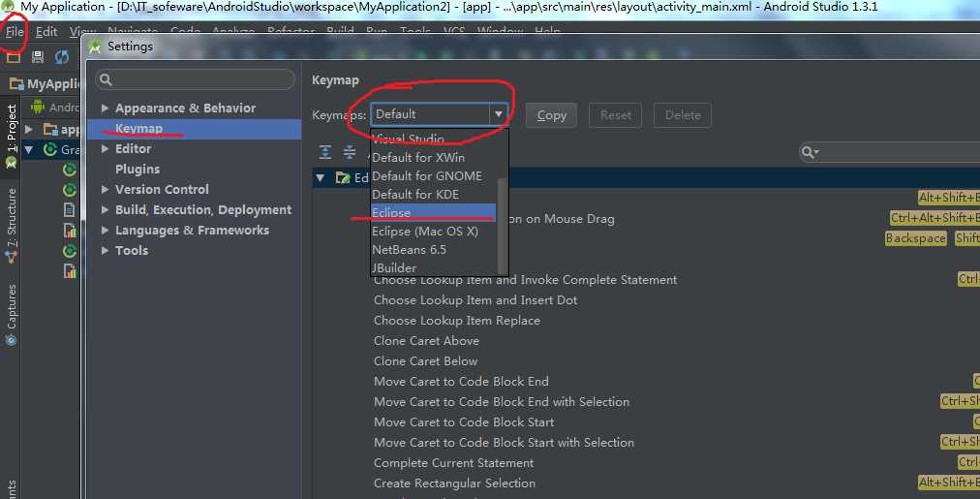Click the Open folder toolbar icon
The width and height of the screenshot is (980, 499).
click(14, 57)
